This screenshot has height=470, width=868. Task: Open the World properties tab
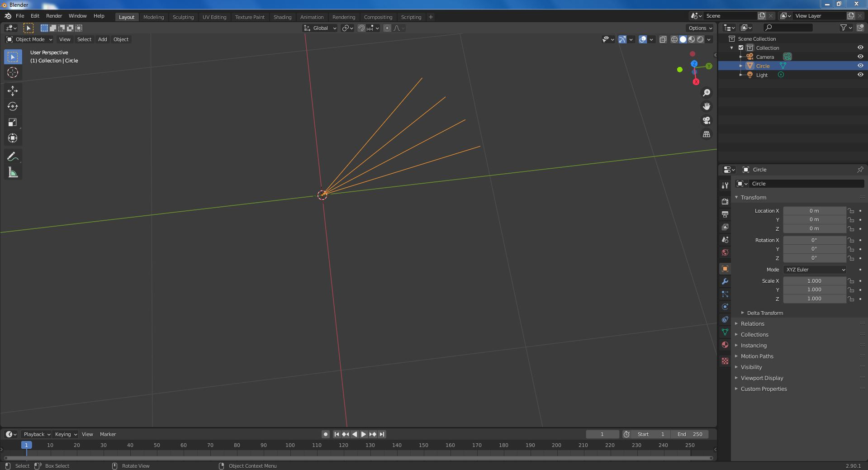click(725, 252)
